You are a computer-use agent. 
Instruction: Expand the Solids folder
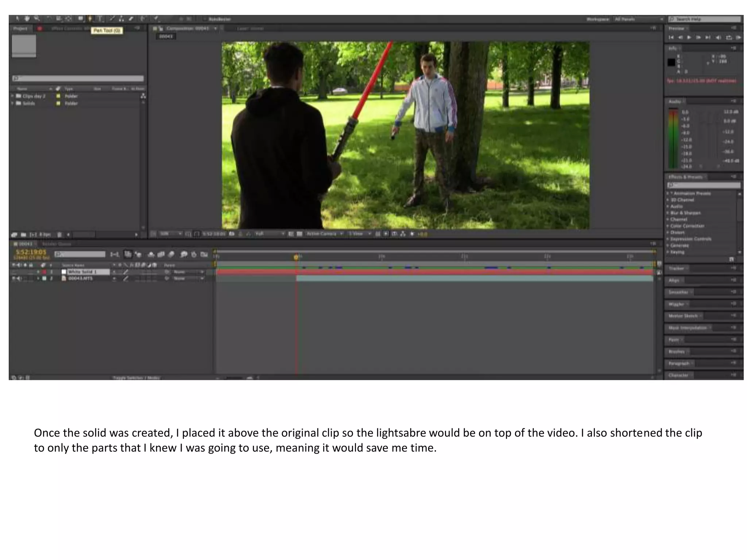[13, 103]
